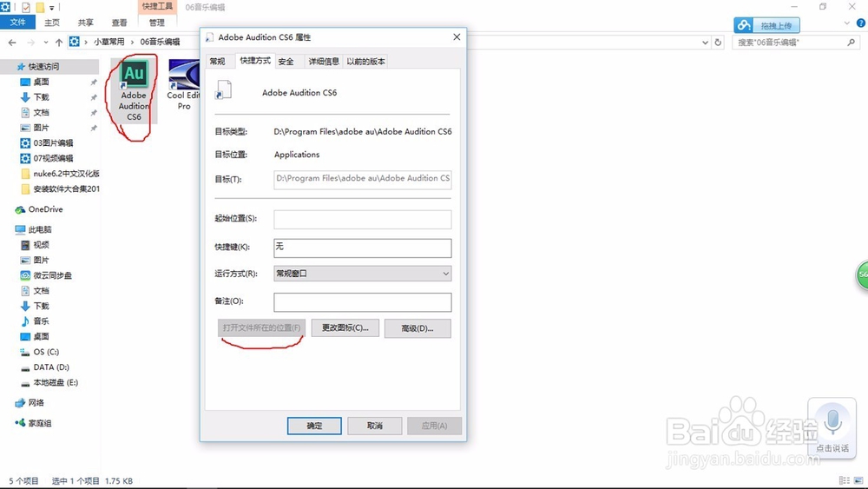The width and height of the screenshot is (868, 489).
Task: Switch to large icons view in status bar
Action: coord(858,480)
